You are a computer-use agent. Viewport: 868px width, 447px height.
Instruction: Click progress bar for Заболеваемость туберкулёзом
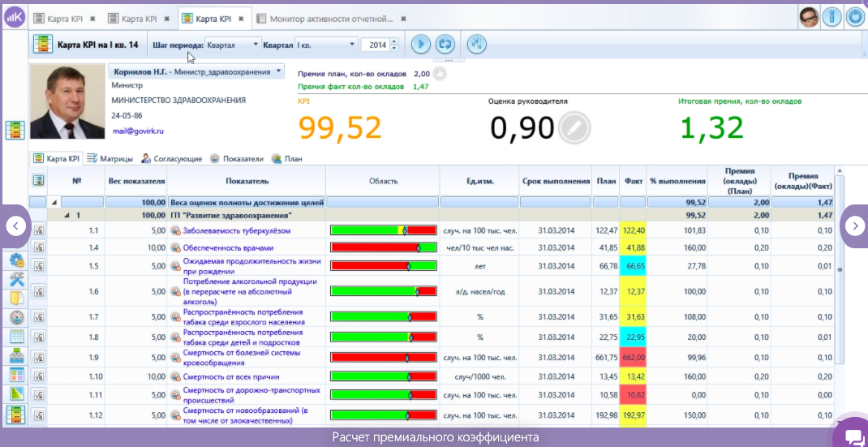pos(383,230)
